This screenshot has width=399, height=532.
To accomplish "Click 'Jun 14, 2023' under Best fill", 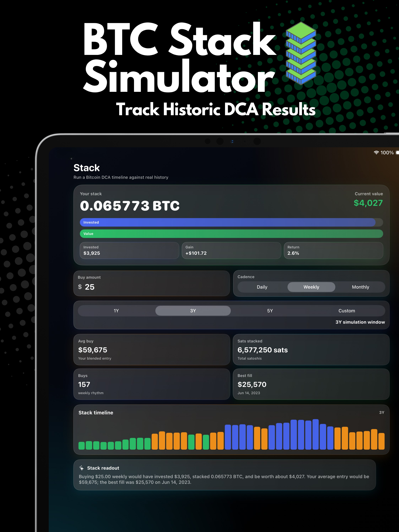I will pos(249,393).
